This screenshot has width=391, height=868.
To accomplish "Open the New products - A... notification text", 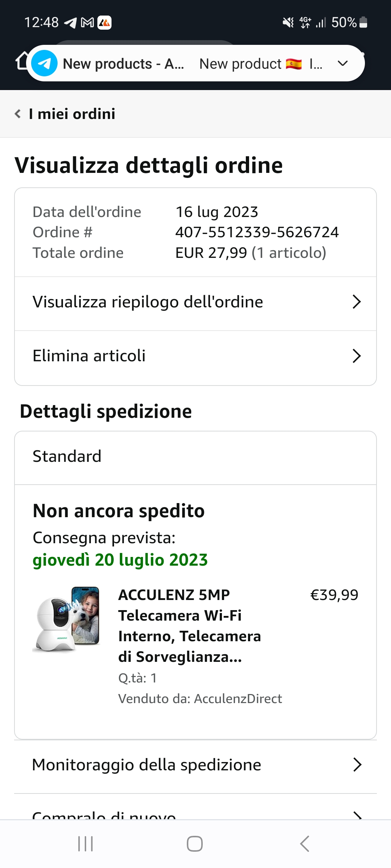I will click(123, 64).
